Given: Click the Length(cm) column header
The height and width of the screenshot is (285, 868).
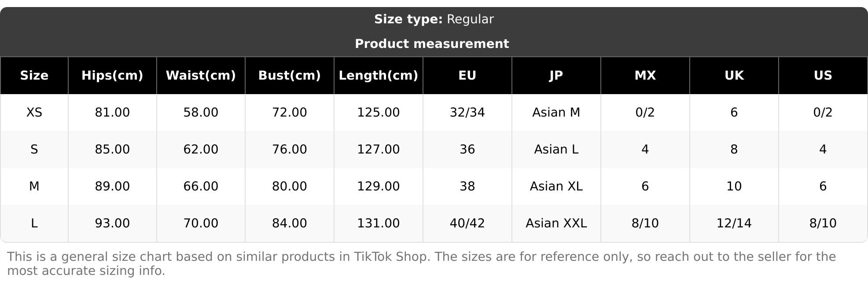Looking at the screenshot, I should (x=378, y=76).
